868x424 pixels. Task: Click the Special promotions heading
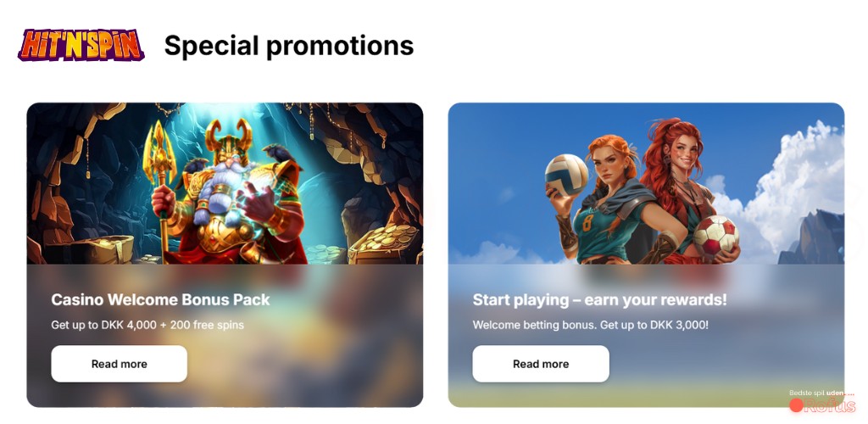click(289, 46)
